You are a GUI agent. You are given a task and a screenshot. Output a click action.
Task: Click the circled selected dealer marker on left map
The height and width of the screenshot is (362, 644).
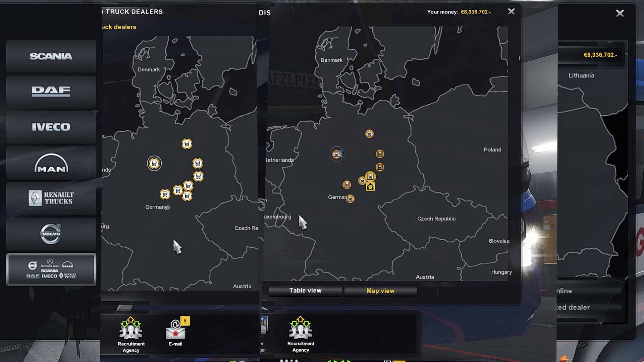tap(154, 164)
